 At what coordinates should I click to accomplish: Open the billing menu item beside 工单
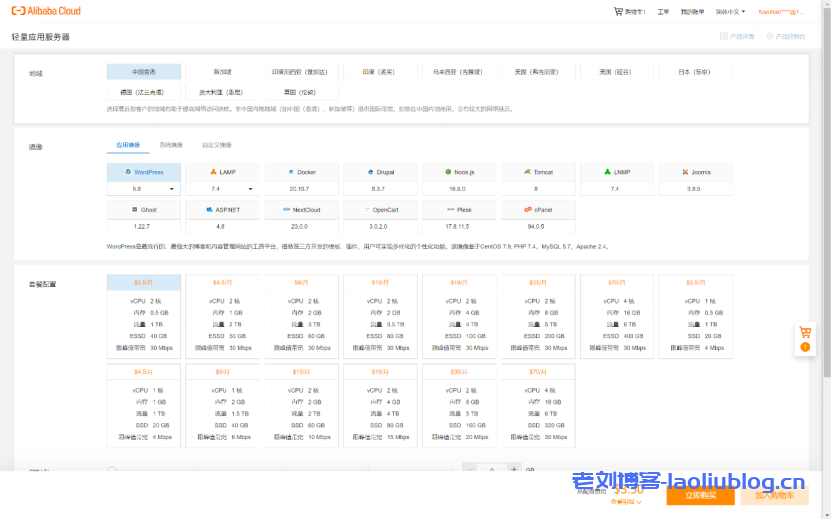tap(692, 12)
